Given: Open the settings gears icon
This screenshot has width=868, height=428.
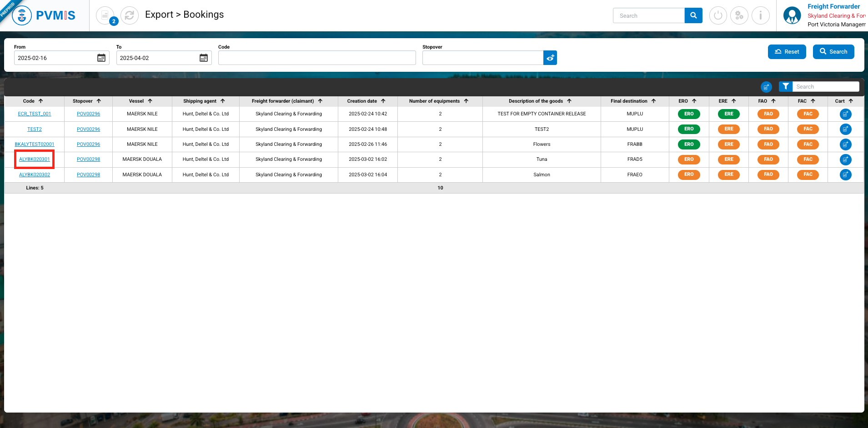Looking at the screenshot, I should point(739,15).
